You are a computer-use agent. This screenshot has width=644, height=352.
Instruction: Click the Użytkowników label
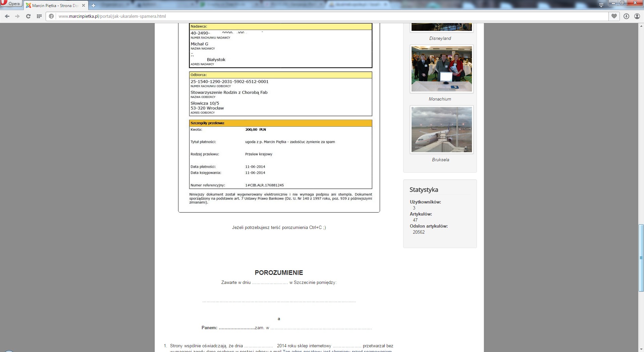(x=425, y=202)
